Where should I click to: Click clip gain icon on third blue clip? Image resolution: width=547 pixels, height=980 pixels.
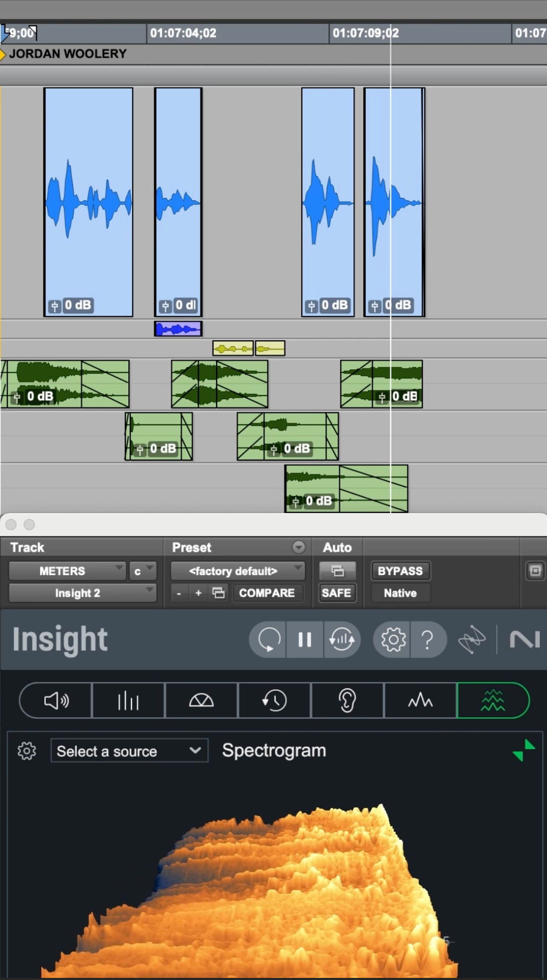click(x=312, y=306)
